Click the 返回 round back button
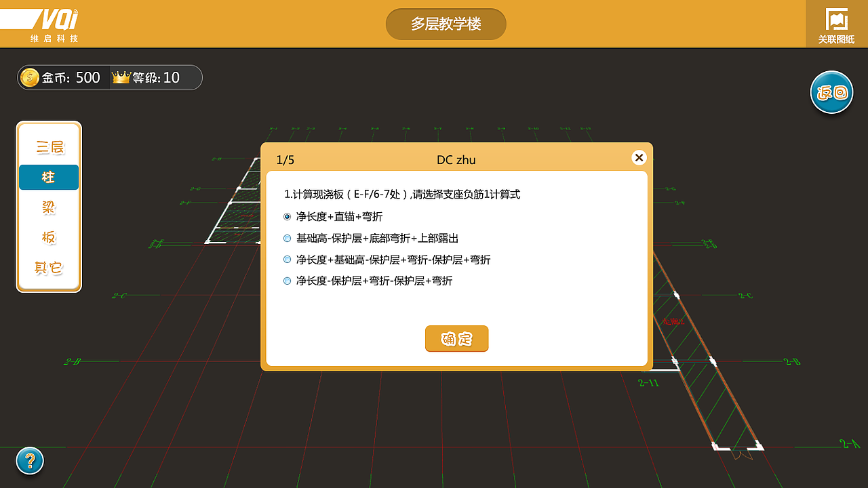Image resolution: width=868 pixels, height=488 pixels. [831, 92]
